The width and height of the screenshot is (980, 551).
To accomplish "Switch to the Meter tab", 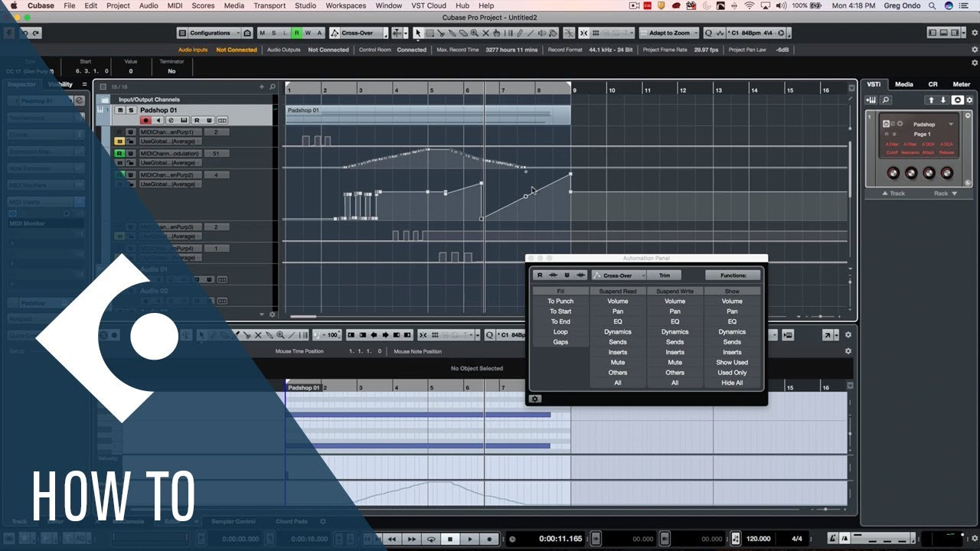I will [961, 84].
